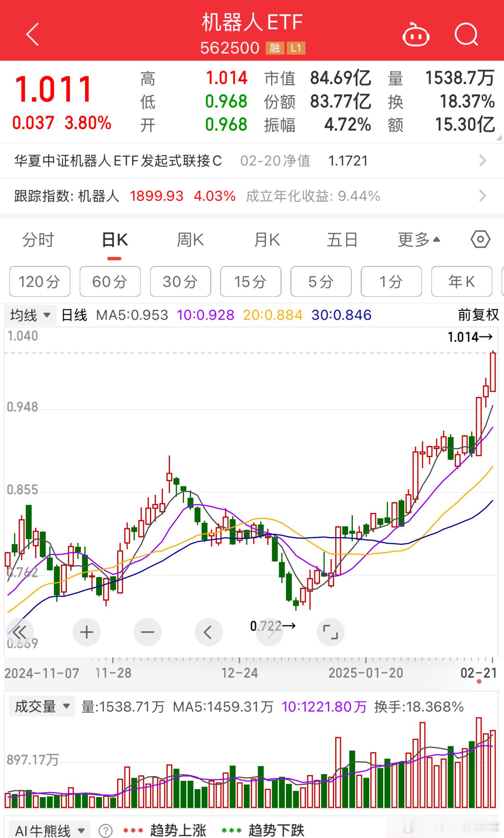Tap the L1 level badge
The height and width of the screenshot is (838, 504).
[x=296, y=48]
